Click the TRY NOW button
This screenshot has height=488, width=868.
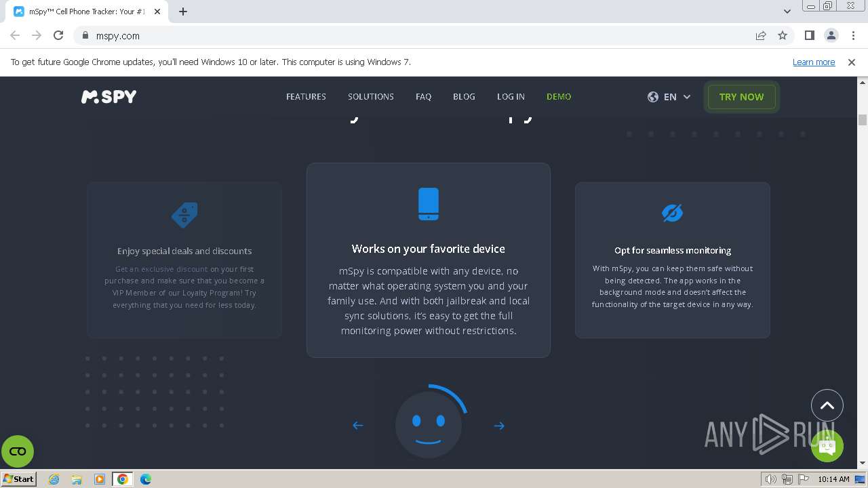741,97
